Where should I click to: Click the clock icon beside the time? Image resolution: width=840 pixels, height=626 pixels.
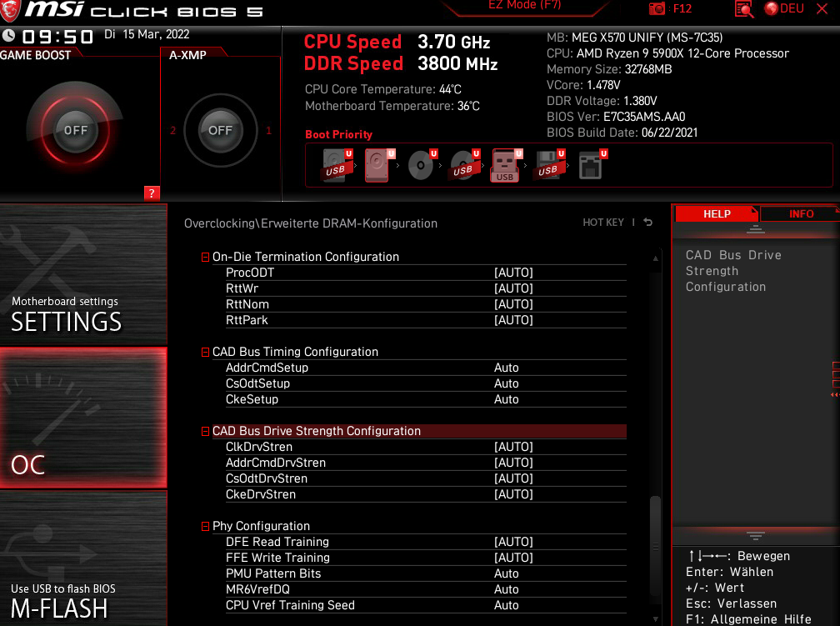8,35
